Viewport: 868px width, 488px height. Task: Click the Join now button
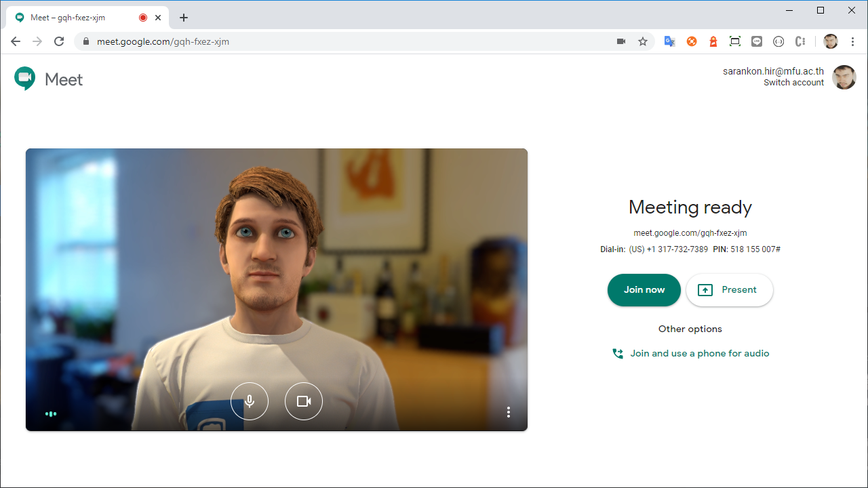point(644,290)
